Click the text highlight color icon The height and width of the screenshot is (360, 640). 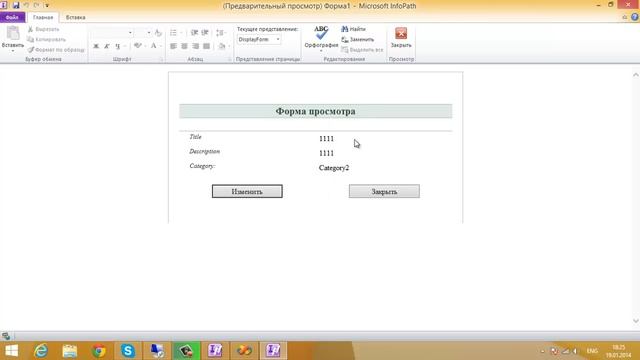tap(138, 46)
